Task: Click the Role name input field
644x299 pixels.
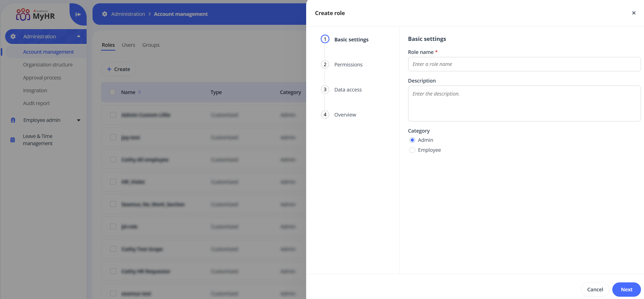Action: pyautogui.click(x=524, y=64)
